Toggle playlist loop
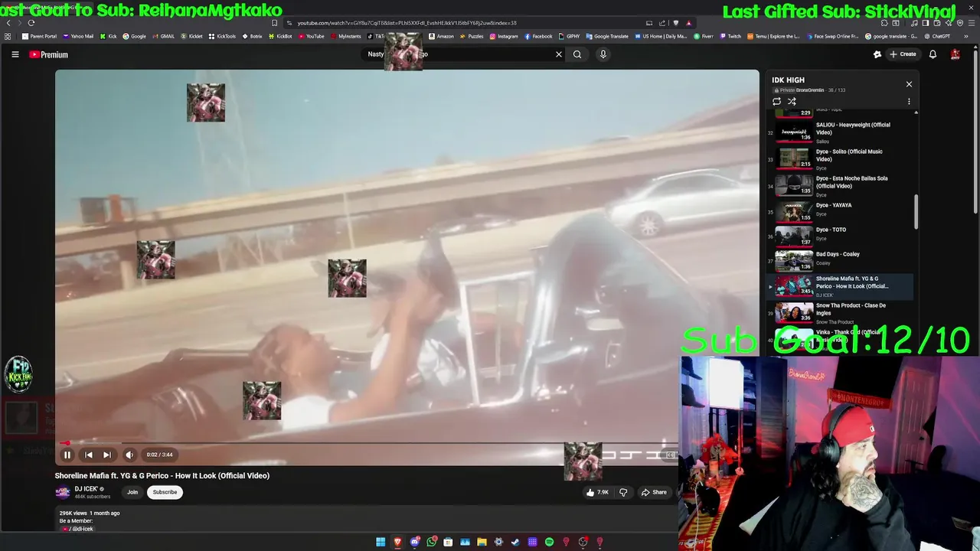The height and width of the screenshot is (551, 980). point(776,101)
